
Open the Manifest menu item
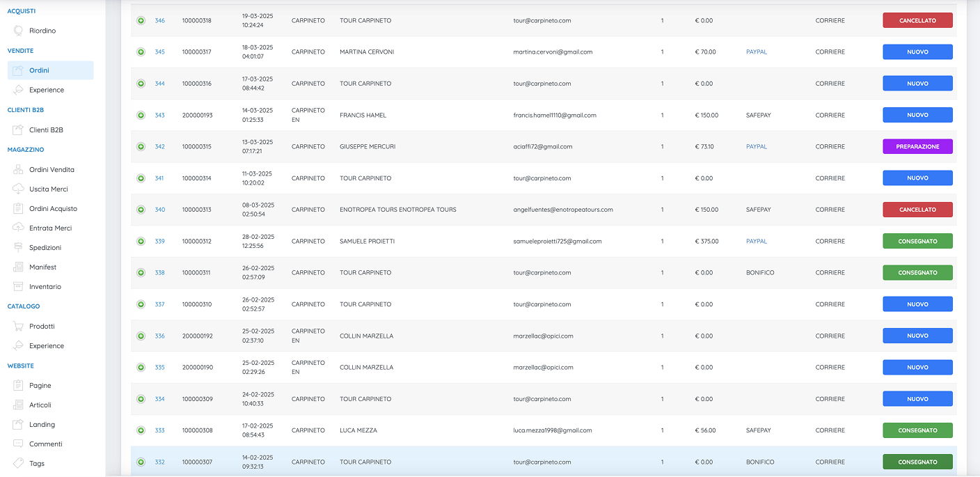[42, 267]
